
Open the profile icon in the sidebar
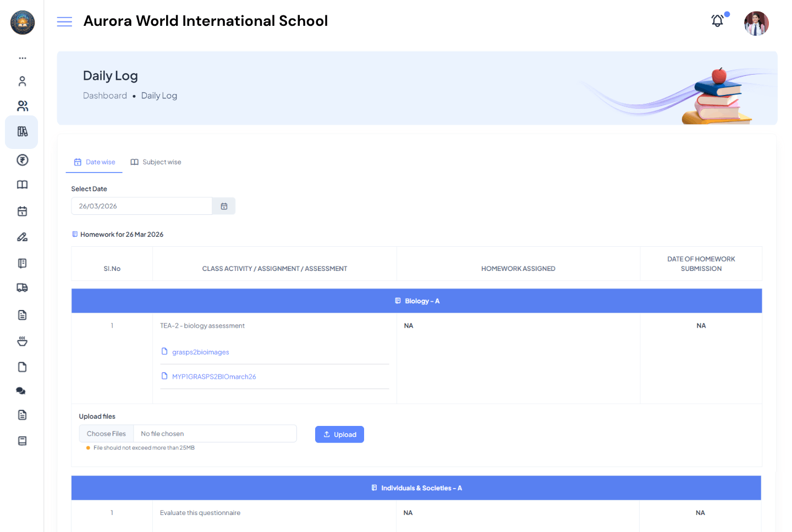tap(22, 81)
